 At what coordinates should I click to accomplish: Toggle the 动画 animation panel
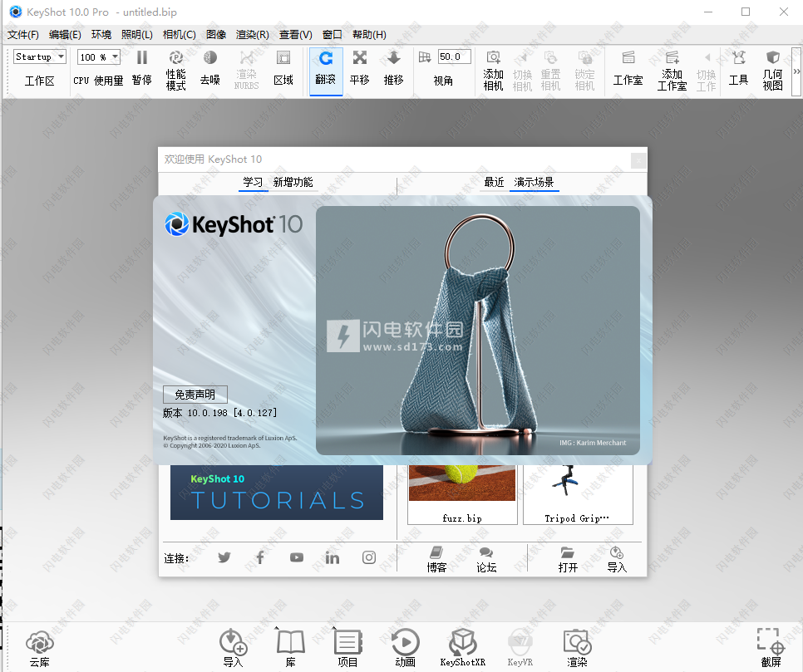pyautogui.click(x=405, y=649)
